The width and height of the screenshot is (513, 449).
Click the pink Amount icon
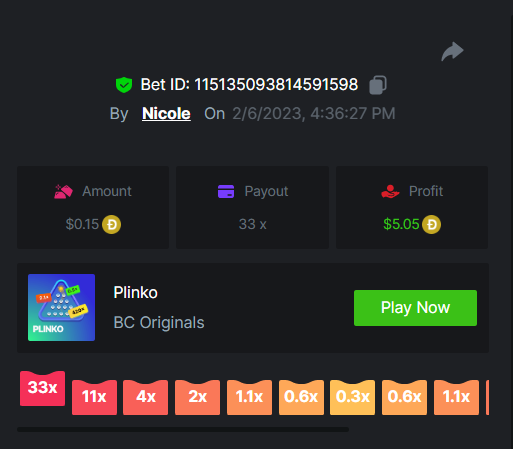(x=63, y=192)
